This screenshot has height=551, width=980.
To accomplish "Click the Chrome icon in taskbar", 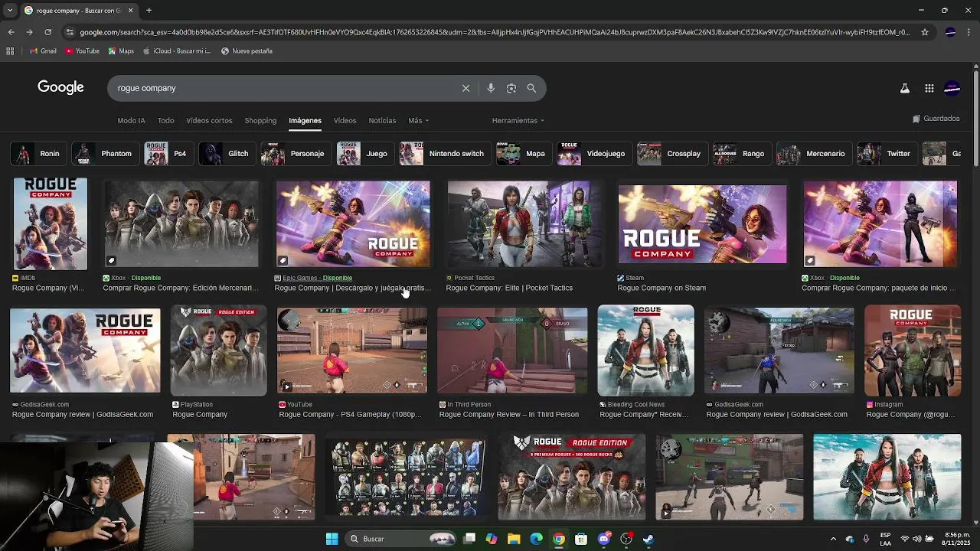I will 559,539.
